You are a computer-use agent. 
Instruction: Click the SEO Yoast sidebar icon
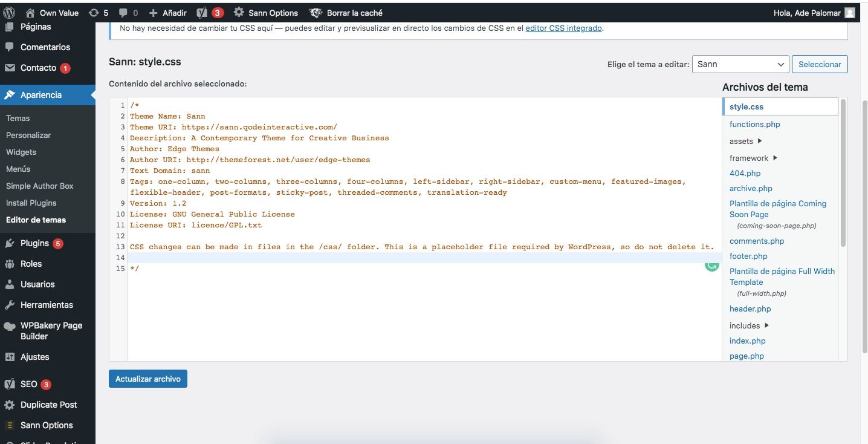10,384
